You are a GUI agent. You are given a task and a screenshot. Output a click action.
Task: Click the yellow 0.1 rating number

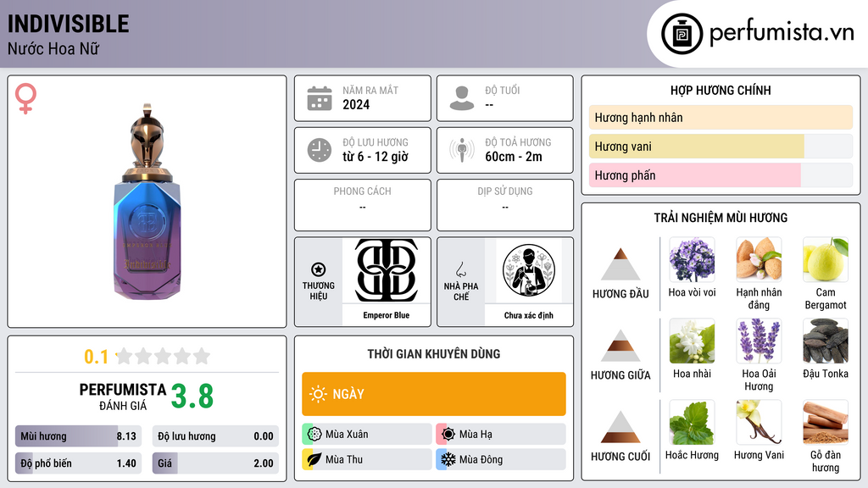tap(96, 357)
